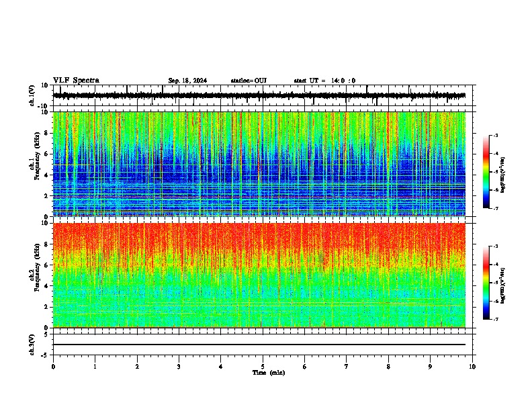Click the "ch.3(V)" axis label
Viewport: 532px width, 411px height.
click(32, 345)
